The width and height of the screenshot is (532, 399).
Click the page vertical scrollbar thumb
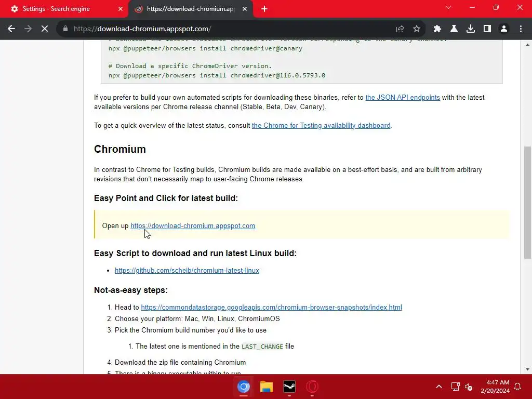tap(527, 203)
